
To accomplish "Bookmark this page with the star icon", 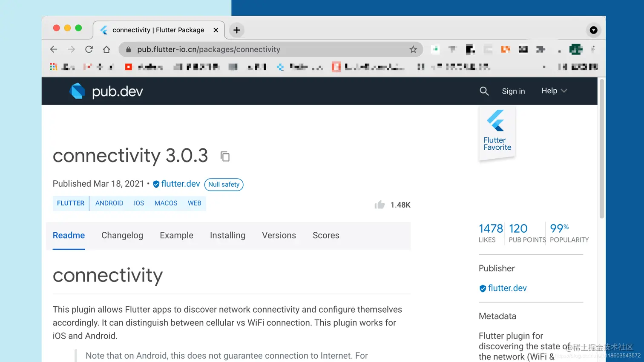I will (413, 49).
